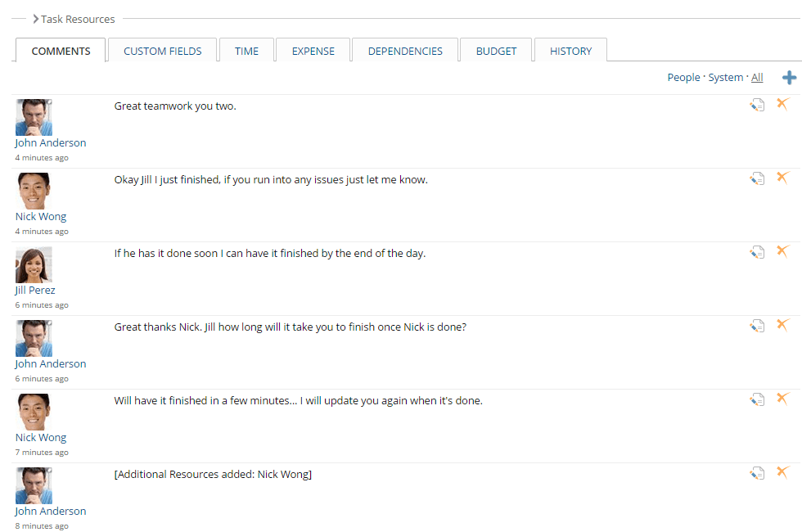Open John Anderson's profile link

point(50,142)
